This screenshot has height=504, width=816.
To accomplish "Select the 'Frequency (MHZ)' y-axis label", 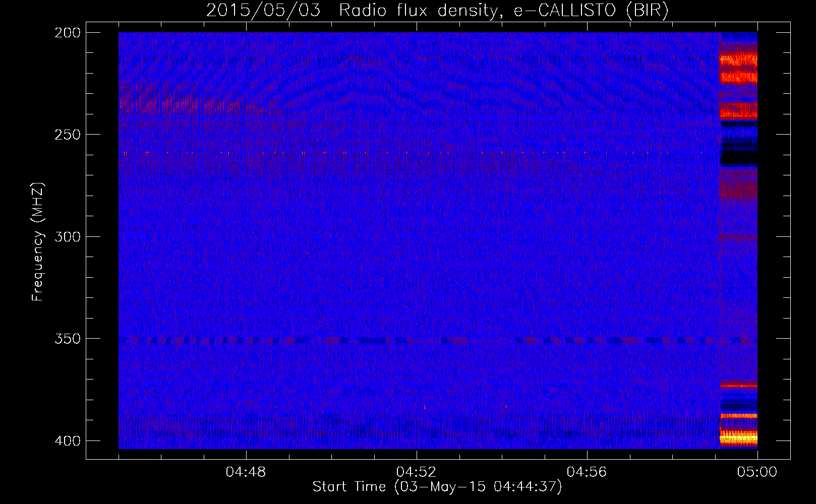I will [38, 242].
